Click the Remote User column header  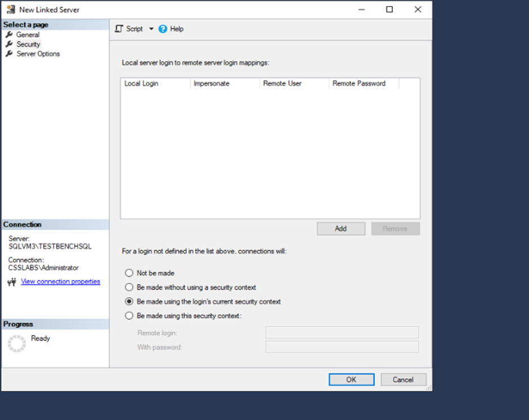click(294, 83)
